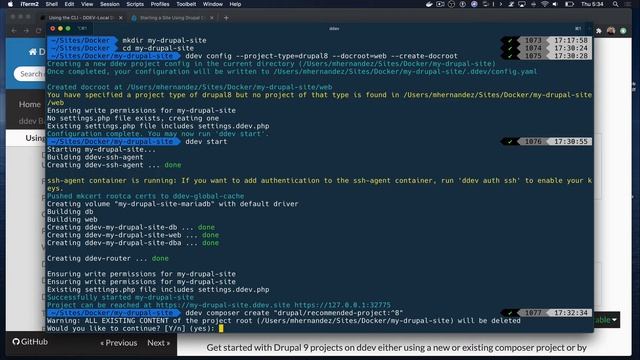Screen dimensions: 640x360
Task: Open the AirPlay display icon
Action: point(522,4)
